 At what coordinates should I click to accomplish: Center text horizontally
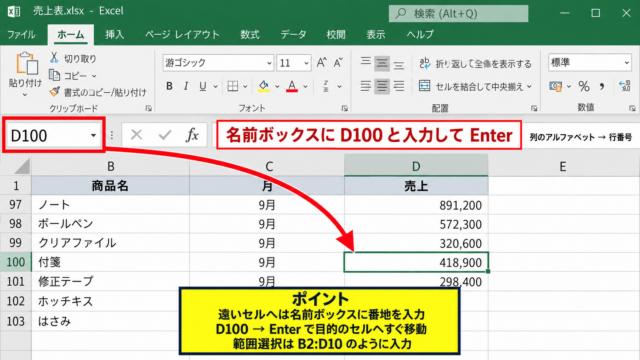click(x=382, y=86)
